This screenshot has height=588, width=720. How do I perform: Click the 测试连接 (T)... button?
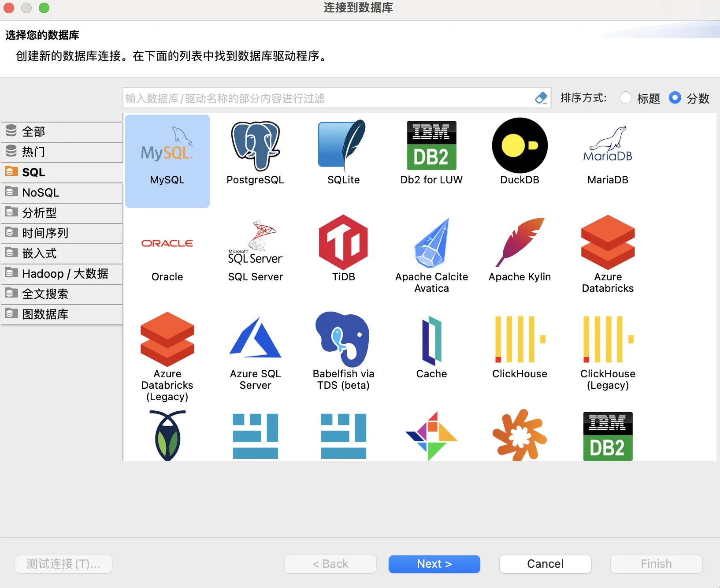click(63, 564)
